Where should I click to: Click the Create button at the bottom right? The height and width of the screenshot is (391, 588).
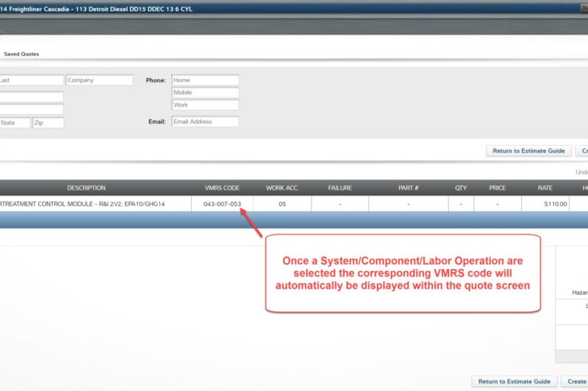575,381
